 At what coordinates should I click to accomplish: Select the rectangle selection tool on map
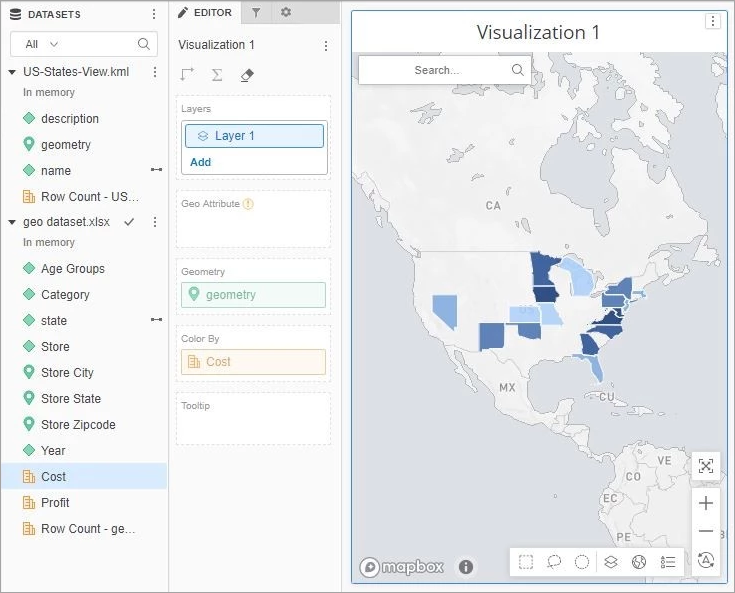526,562
